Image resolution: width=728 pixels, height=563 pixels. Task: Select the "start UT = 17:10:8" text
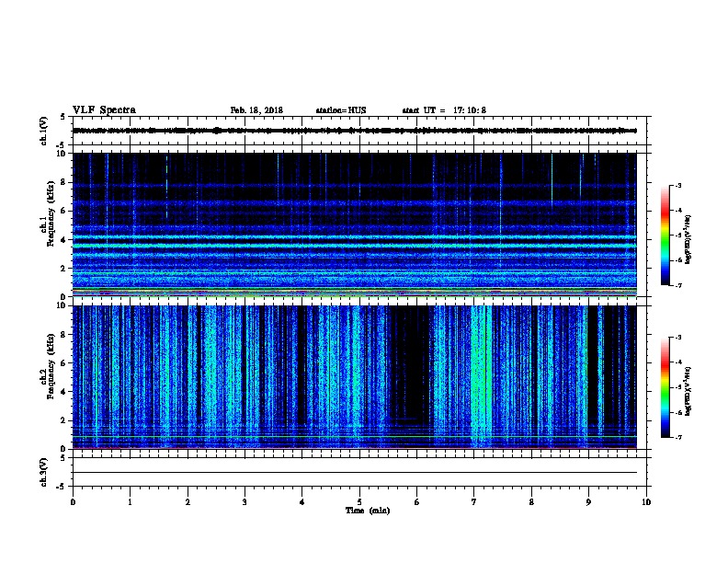444,110
